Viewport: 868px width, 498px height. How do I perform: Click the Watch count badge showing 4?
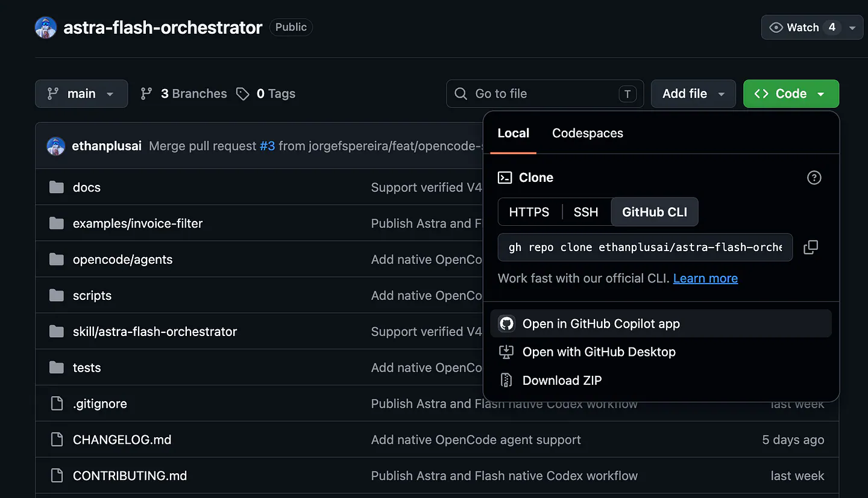(832, 27)
